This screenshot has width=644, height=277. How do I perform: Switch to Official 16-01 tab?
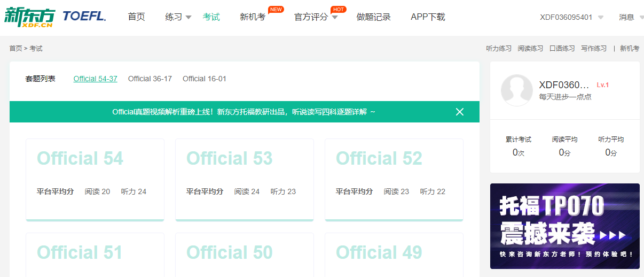click(204, 79)
